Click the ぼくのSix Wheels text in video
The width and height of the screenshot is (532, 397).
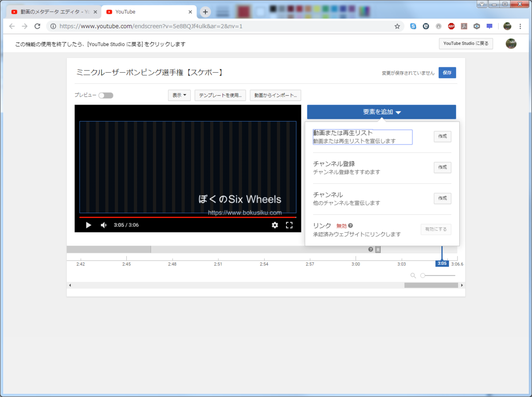coord(240,199)
